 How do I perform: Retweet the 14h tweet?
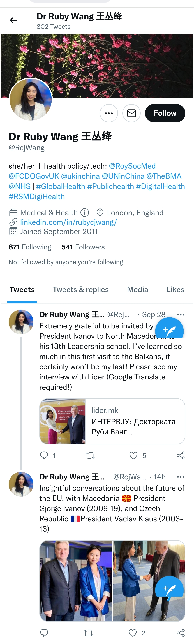pos(88,633)
